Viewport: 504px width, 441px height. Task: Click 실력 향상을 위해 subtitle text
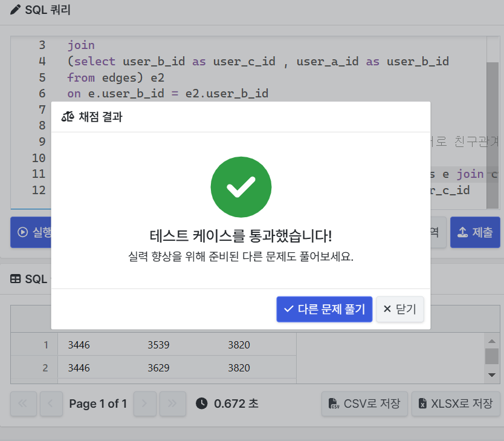241,256
